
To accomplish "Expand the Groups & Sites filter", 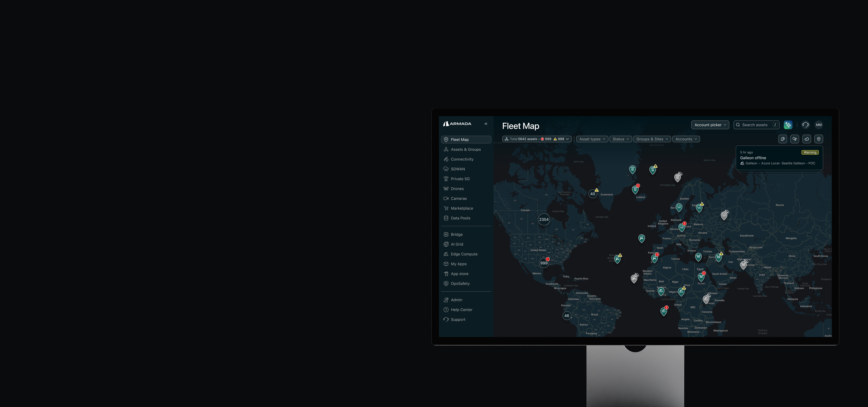I will pos(652,139).
